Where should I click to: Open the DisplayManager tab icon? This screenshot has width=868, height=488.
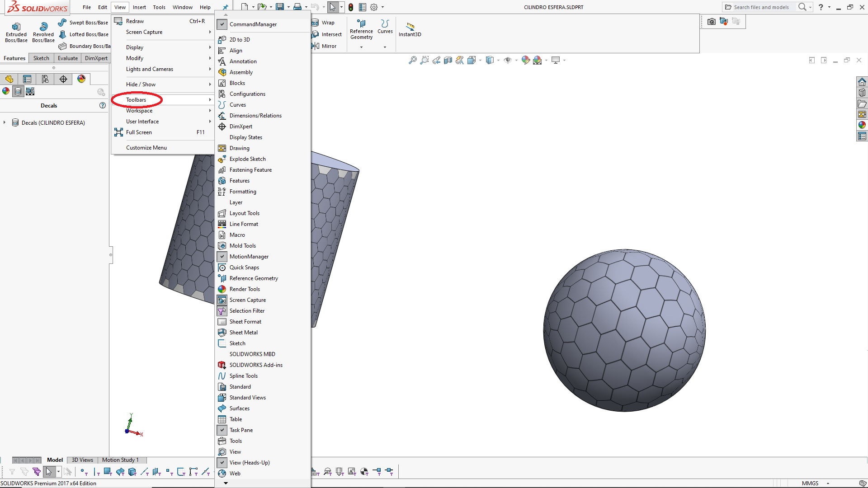click(x=81, y=79)
